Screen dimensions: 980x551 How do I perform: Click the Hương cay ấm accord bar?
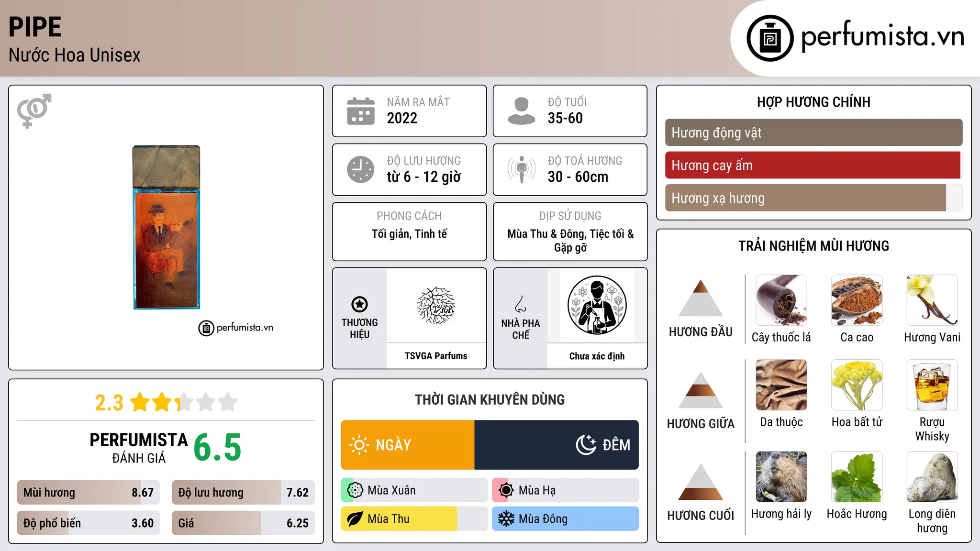813,165
